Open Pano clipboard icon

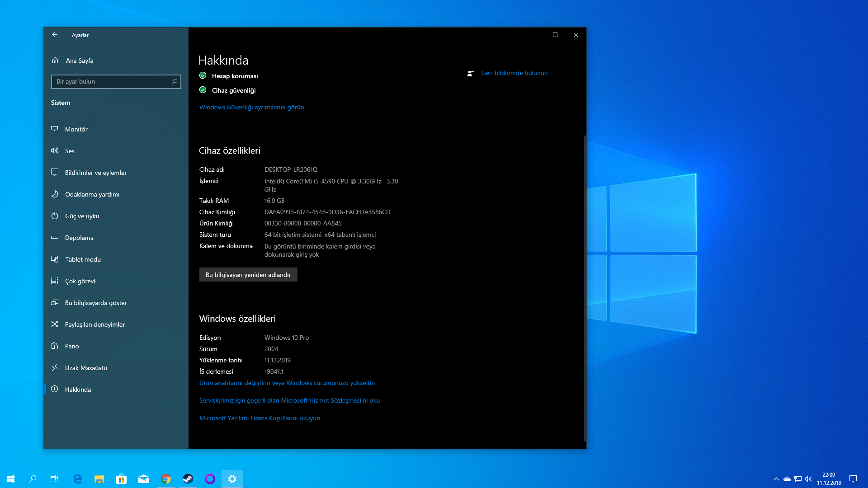point(55,346)
